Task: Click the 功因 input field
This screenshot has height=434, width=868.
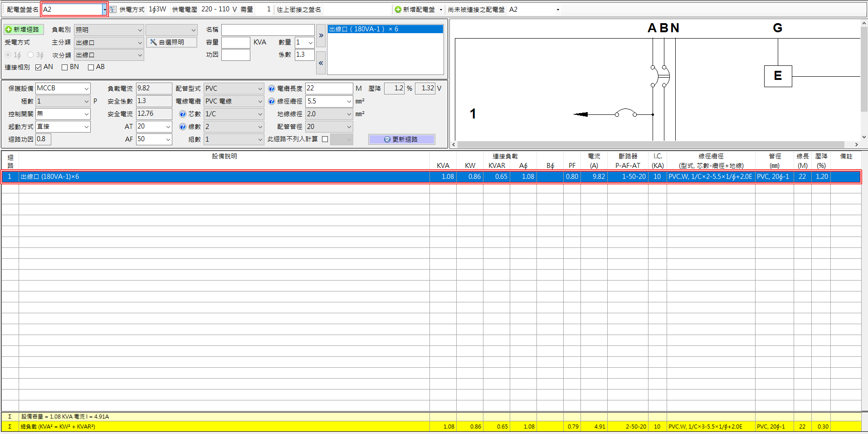Action: pos(236,55)
